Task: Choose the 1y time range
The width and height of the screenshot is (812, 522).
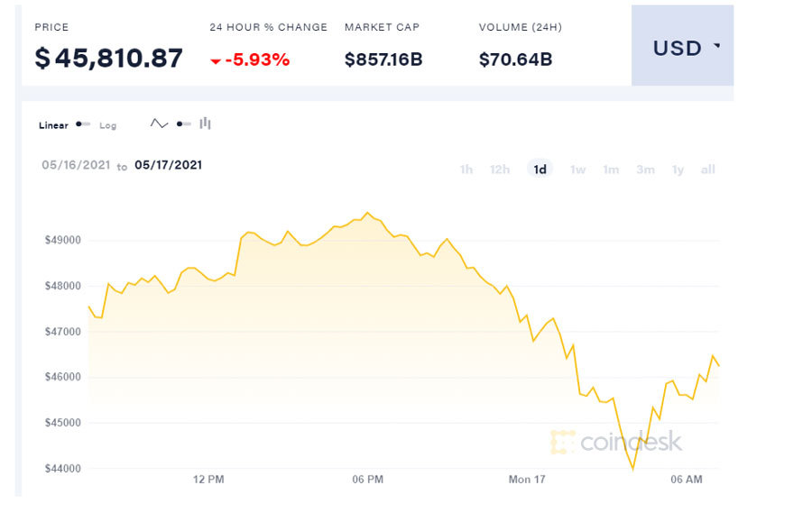Action: 678,169
